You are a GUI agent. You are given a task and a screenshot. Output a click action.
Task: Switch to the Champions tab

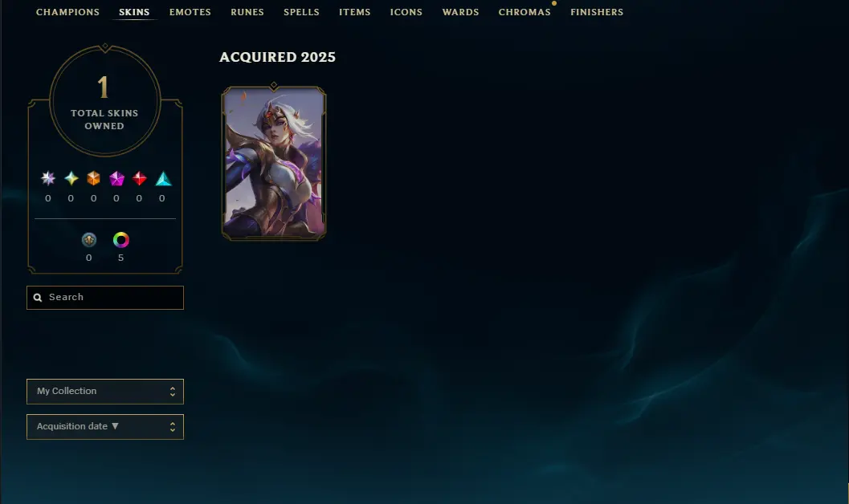point(67,12)
